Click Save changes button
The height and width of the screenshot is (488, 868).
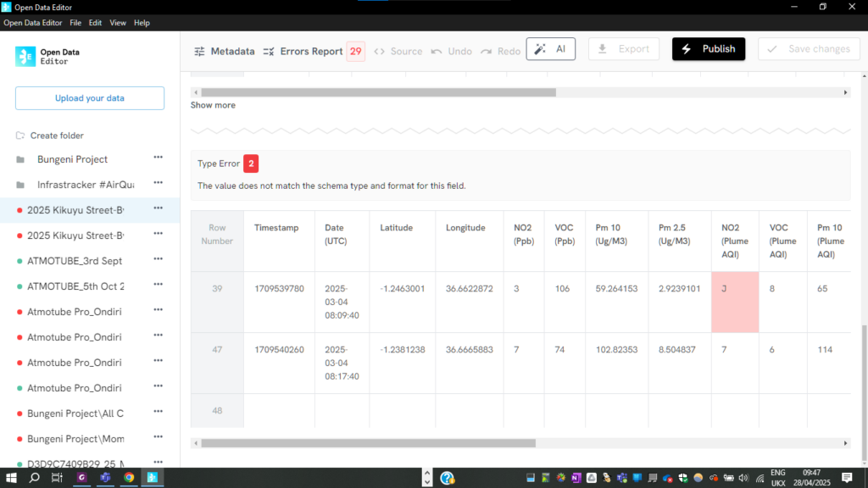pyautogui.click(x=809, y=48)
